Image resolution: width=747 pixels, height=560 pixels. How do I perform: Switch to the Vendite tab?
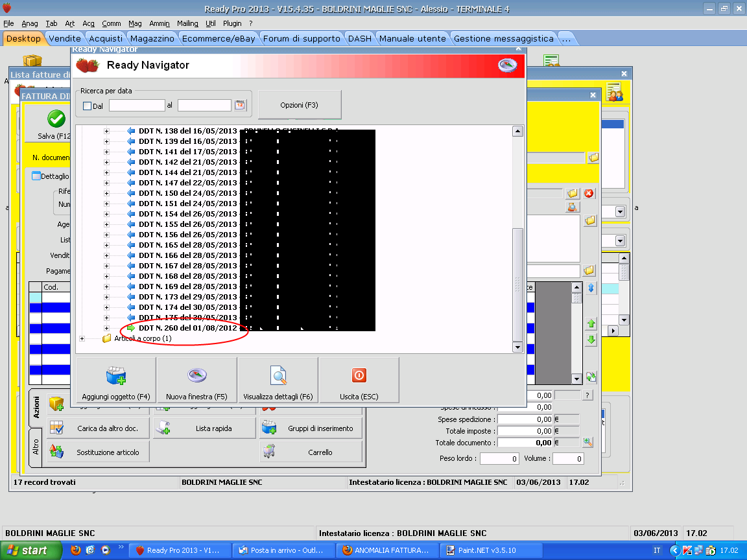pyautogui.click(x=65, y=39)
